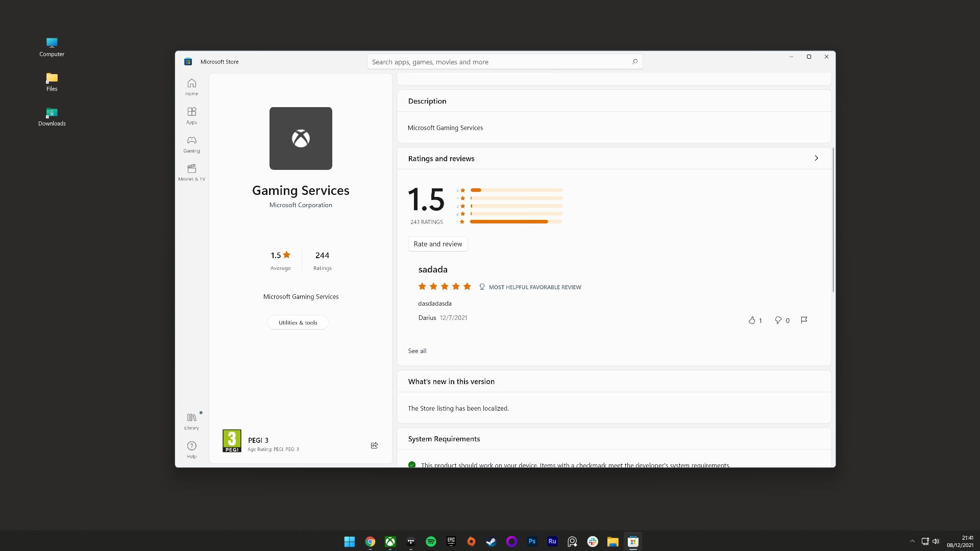
Task: Click the 3-star rating bar
Action: pos(516,206)
